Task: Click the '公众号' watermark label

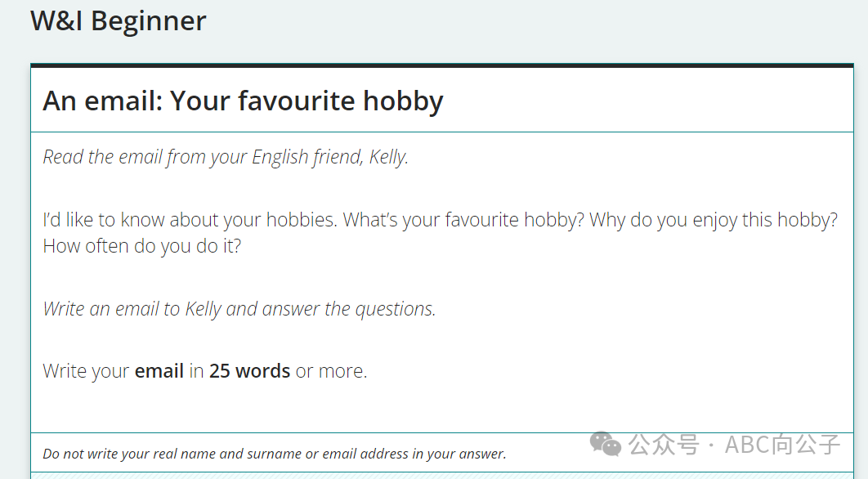Action: 663,445
